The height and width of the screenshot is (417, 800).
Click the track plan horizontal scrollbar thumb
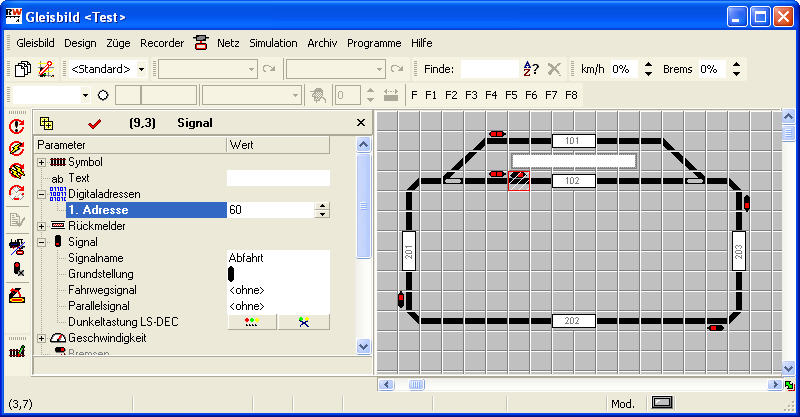point(416,385)
